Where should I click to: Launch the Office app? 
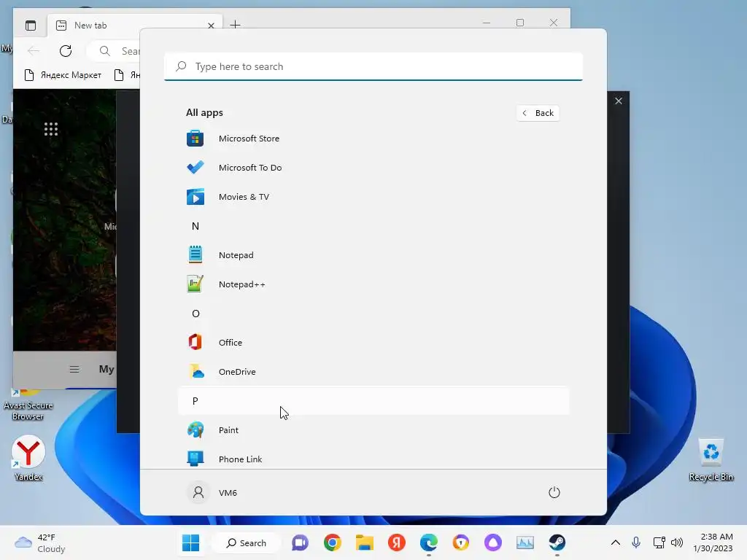[373, 343]
